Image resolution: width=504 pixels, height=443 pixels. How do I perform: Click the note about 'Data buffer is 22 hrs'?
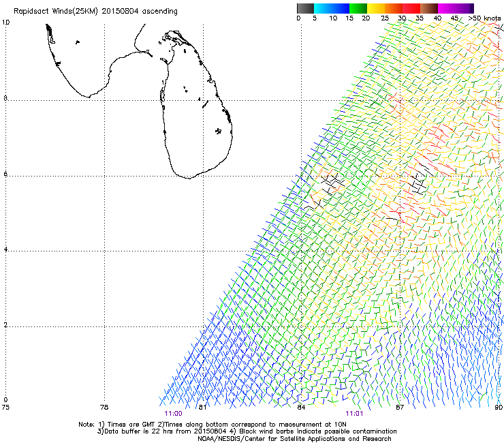click(x=161, y=431)
